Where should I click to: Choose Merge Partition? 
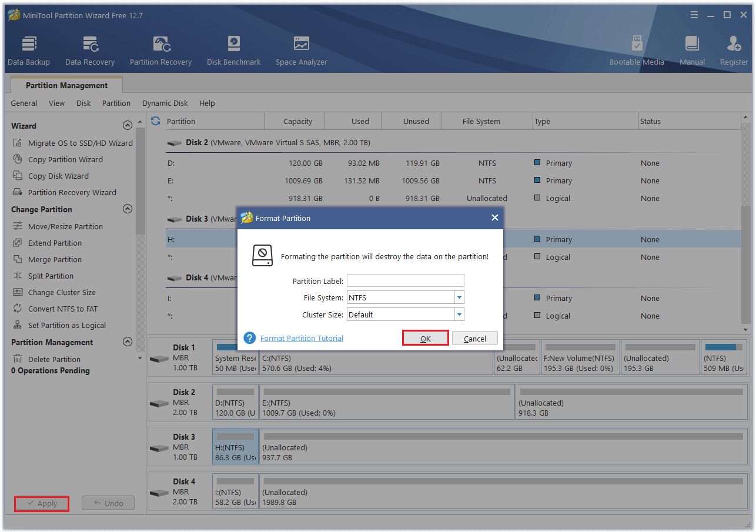[x=47, y=259]
